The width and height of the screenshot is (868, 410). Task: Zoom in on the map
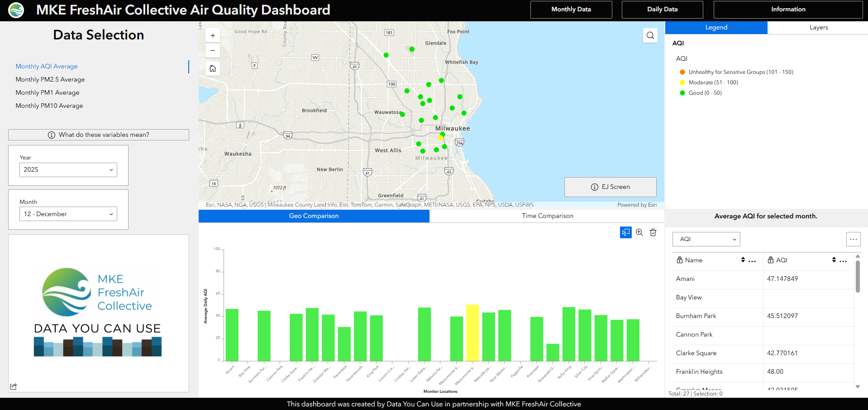(213, 35)
